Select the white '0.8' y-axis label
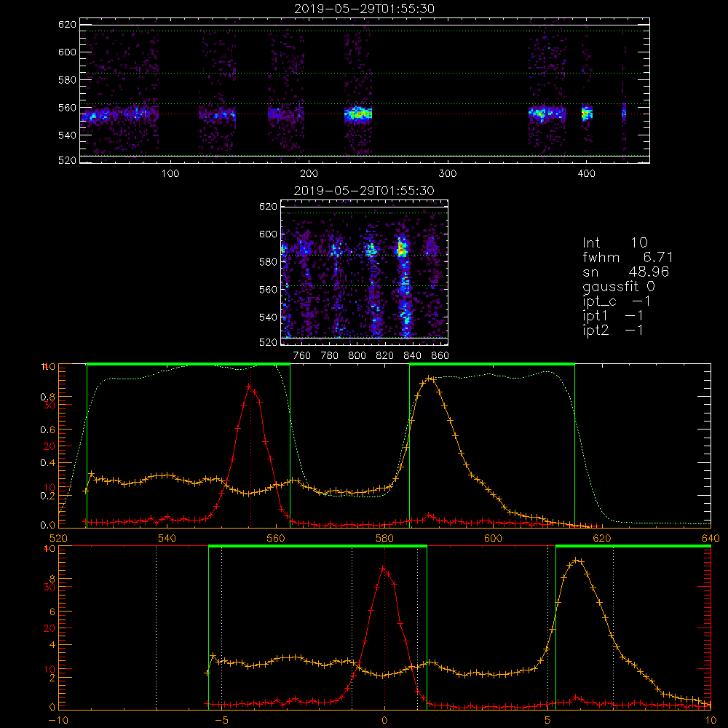Image resolution: width=728 pixels, height=728 pixels. pos(47,397)
